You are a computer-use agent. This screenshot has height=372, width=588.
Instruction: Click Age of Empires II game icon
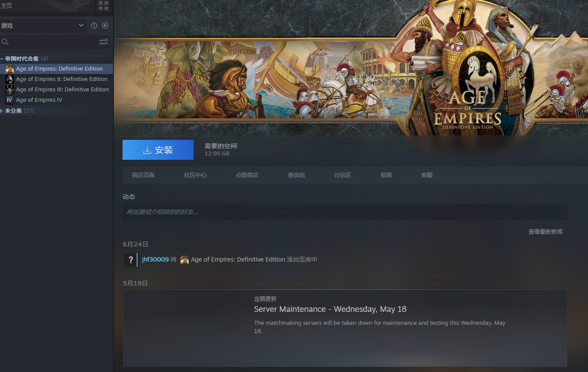click(x=9, y=79)
